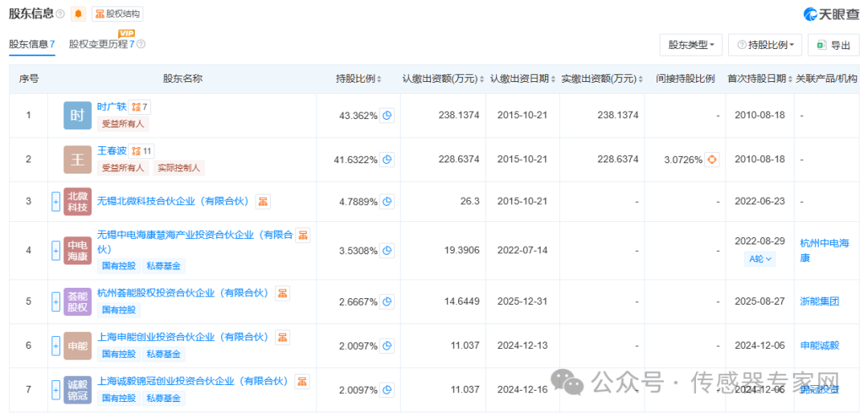868x418 pixels.
Task: Open 无锡中电海康慧海产业投资合伙企业 link
Action: [194, 242]
